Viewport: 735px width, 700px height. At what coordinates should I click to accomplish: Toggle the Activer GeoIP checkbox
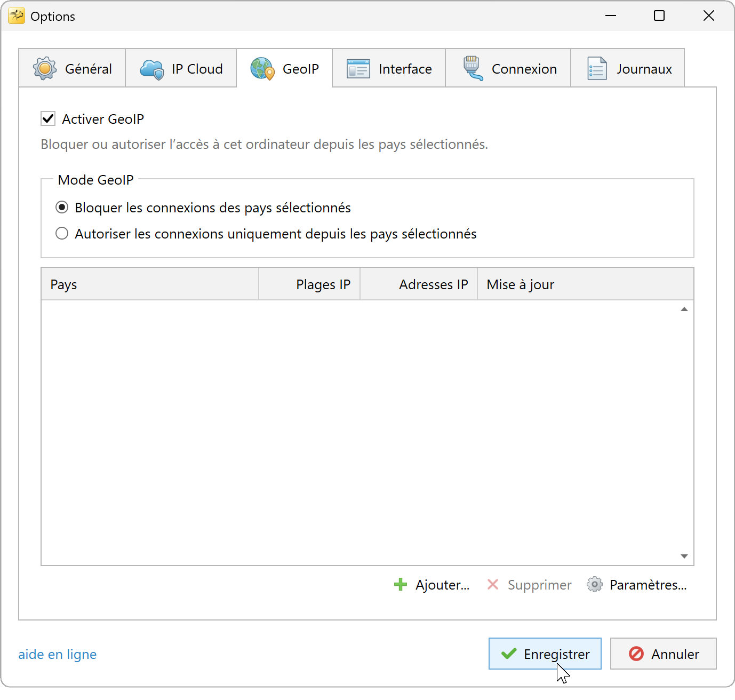point(48,118)
